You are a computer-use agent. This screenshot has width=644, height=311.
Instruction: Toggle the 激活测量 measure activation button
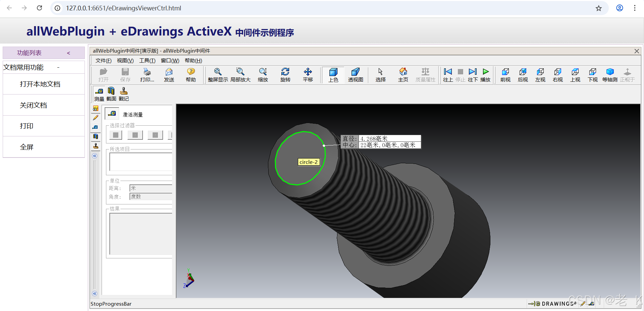tap(112, 113)
